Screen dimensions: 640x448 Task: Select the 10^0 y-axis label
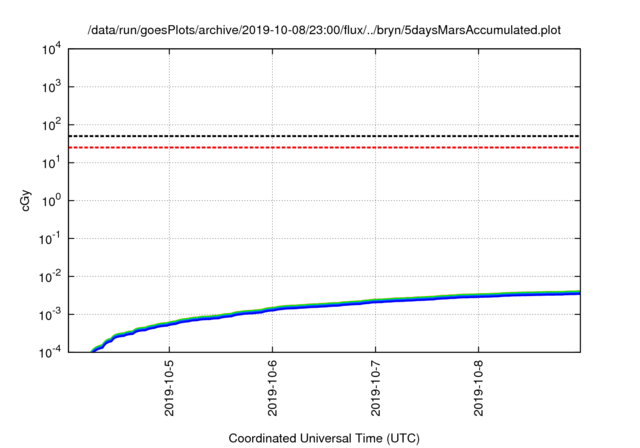51,201
